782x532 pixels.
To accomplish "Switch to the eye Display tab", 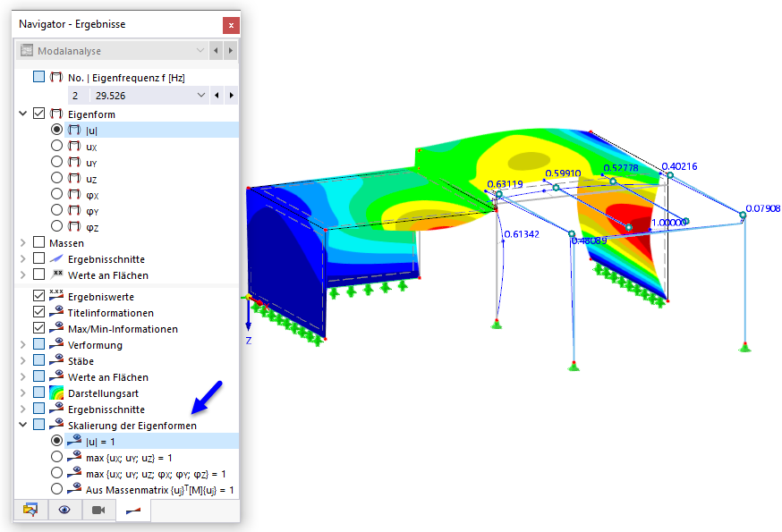I will click(x=64, y=510).
